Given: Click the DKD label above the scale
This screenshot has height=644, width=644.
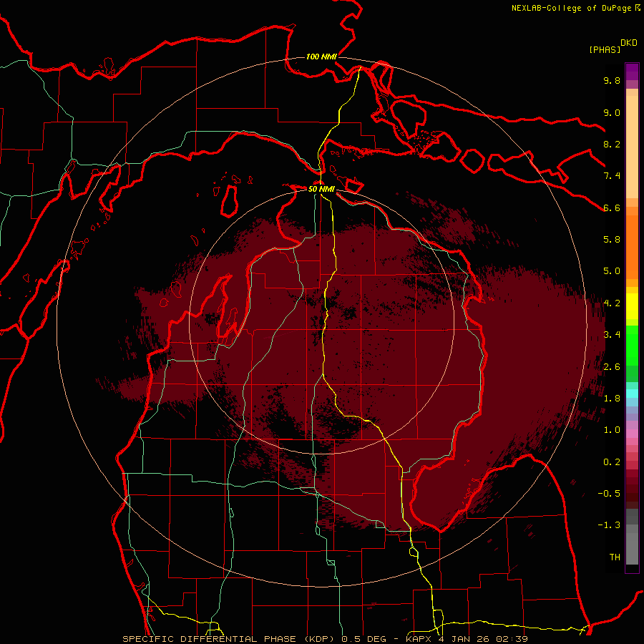Looking at the screenshot, I should 629,43.
